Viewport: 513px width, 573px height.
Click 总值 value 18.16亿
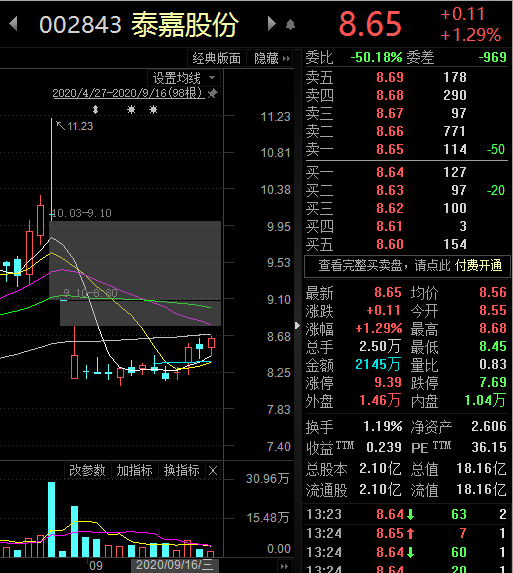[x=482, y=468]
